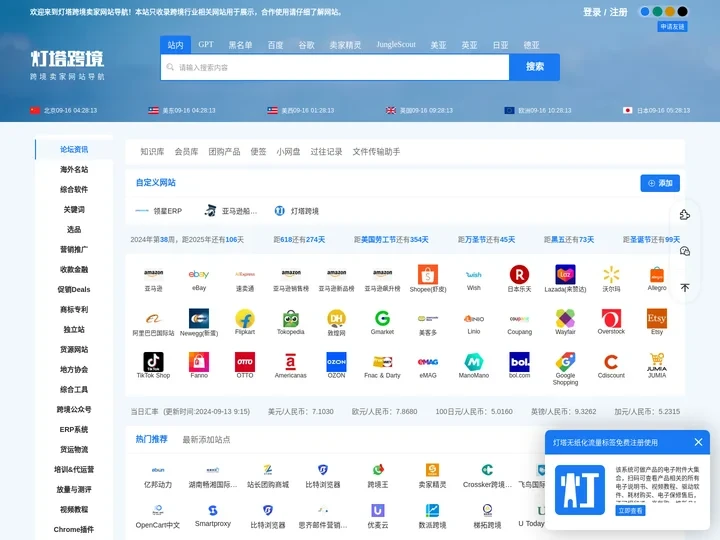Screen dimensions: 720x540
Task: Open the 日本乐天 Rakuten icon
Action: [x=519, y=275]
